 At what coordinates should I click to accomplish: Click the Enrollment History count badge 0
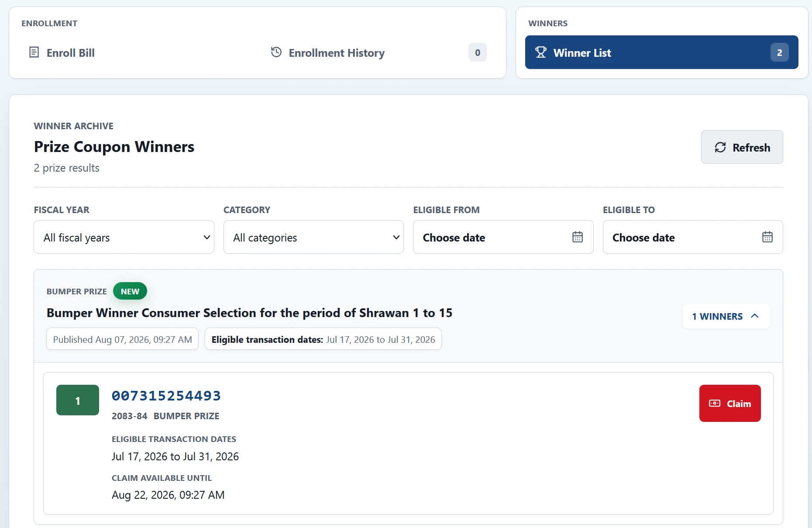[x=478, y=52]
